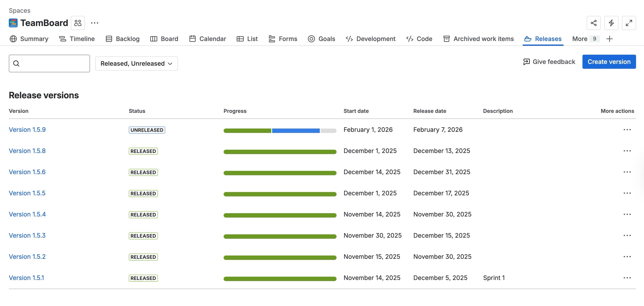Click the TeamBoard space logo icon
The width and height of the screenshot is (644, 306).
click(13, 23)
